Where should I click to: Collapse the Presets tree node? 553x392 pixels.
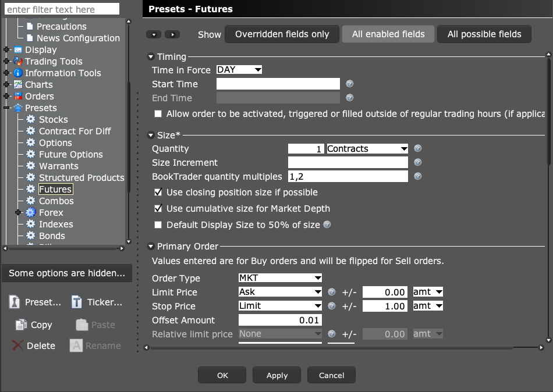click(6, 108)
